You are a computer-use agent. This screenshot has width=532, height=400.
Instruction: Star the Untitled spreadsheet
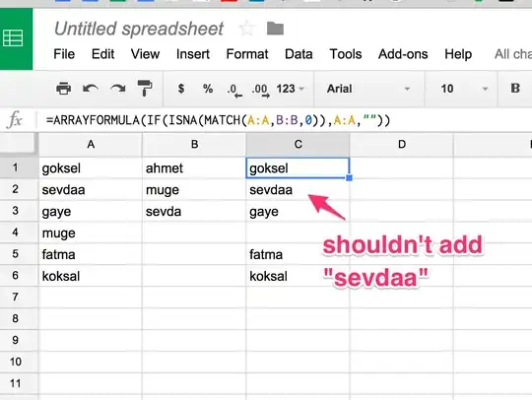tap(246, 29)
